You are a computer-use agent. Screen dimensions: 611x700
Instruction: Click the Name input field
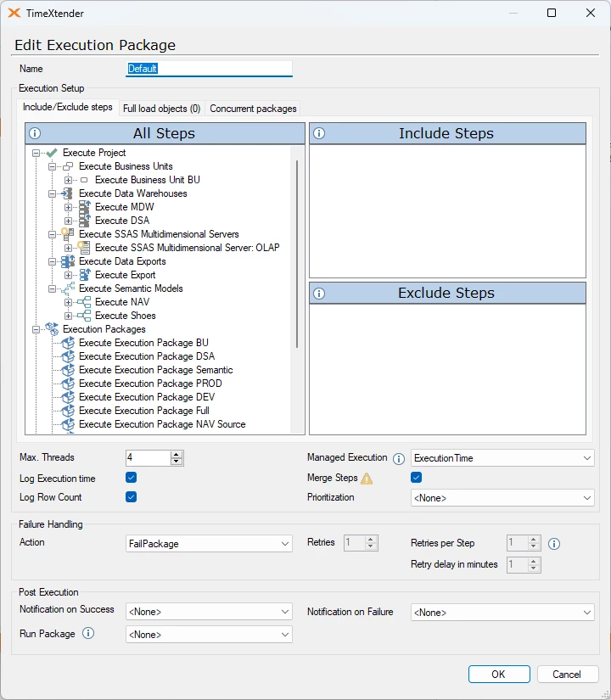209,69
